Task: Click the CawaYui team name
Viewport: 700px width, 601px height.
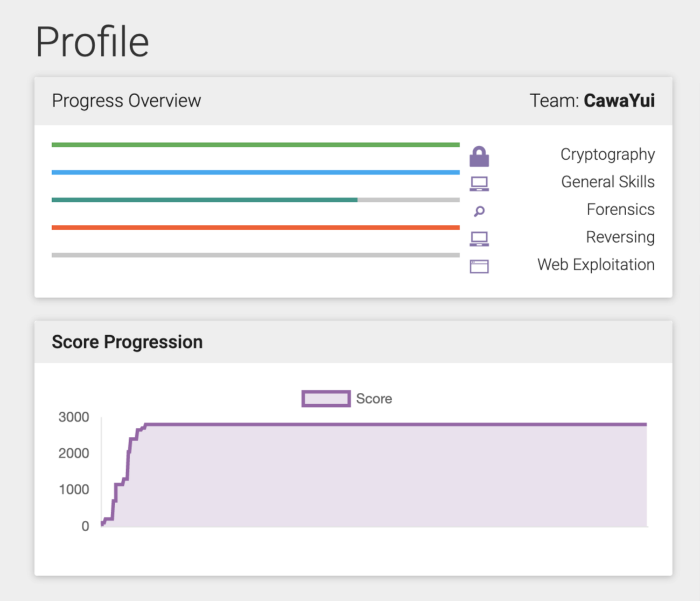Action: click(619, 101)
